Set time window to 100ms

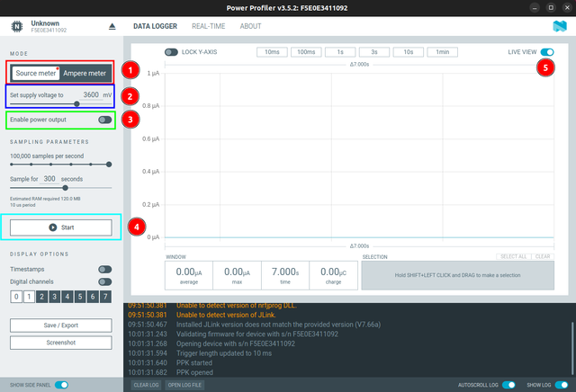coord(306,52)
